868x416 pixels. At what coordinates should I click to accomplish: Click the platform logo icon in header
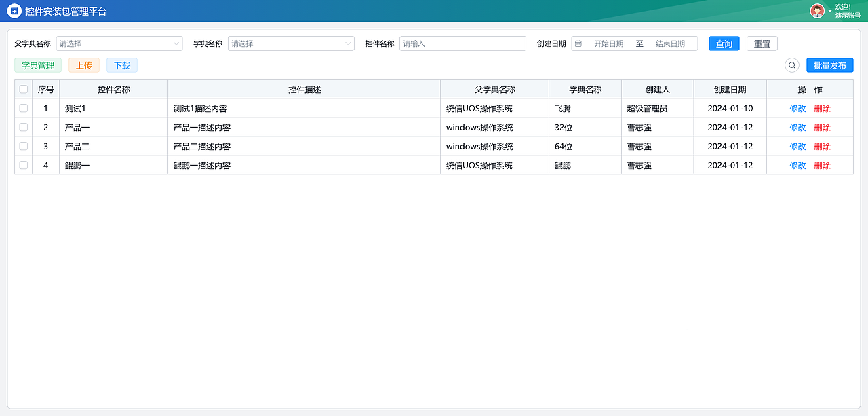pyautogui.click(x=14, y=11)
